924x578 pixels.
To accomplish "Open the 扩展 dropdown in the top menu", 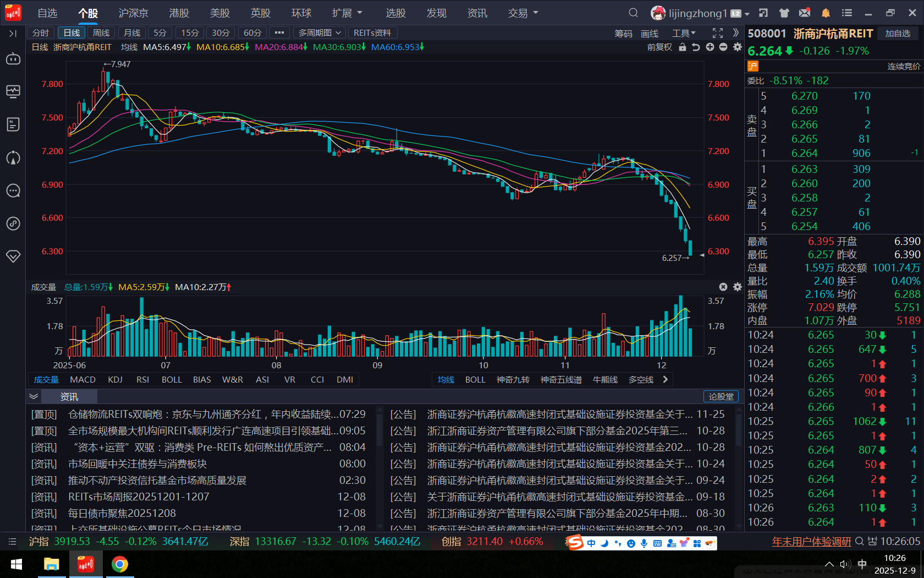I will click(347, 13).
